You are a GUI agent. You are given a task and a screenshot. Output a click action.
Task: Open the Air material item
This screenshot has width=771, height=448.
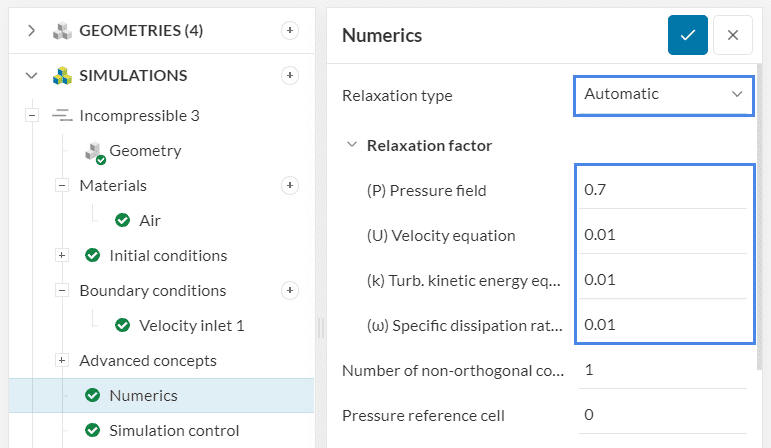(149, 220)
